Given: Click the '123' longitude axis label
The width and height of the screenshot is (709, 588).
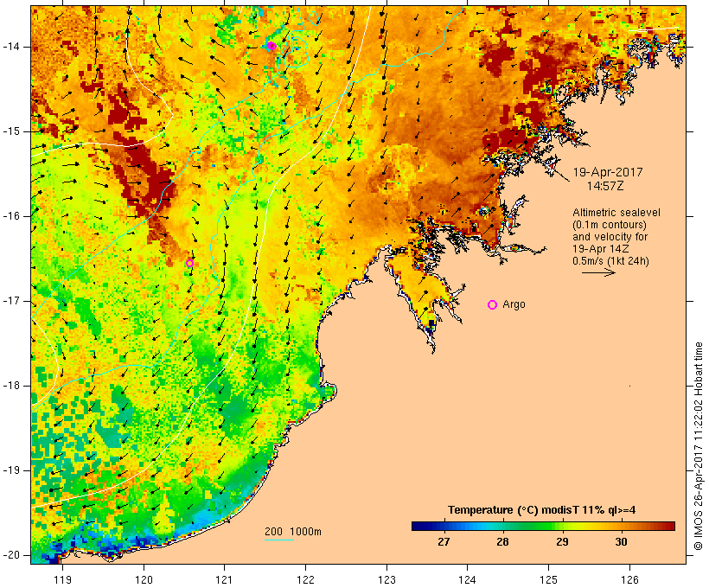Looking at the screenshot, I should pos(386,579).
